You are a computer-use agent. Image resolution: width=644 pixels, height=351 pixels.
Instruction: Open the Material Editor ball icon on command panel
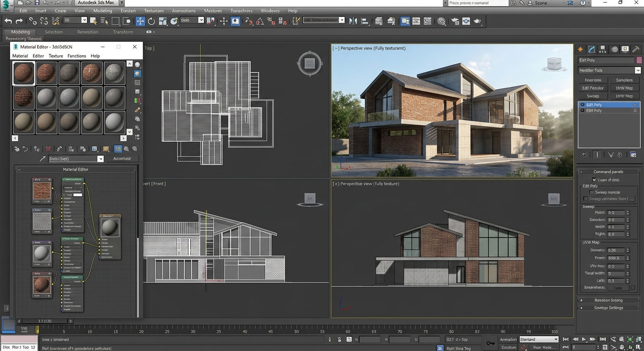tap(615, 50)
